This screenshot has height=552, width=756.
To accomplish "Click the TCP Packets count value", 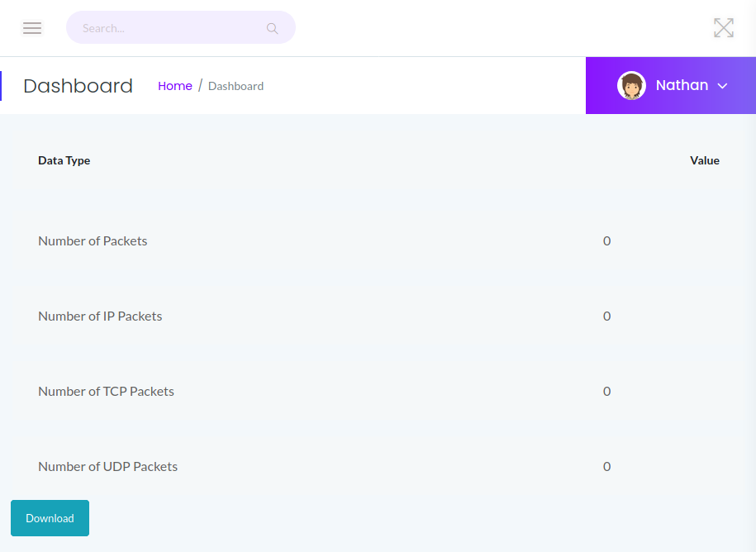I will point(606,392).
